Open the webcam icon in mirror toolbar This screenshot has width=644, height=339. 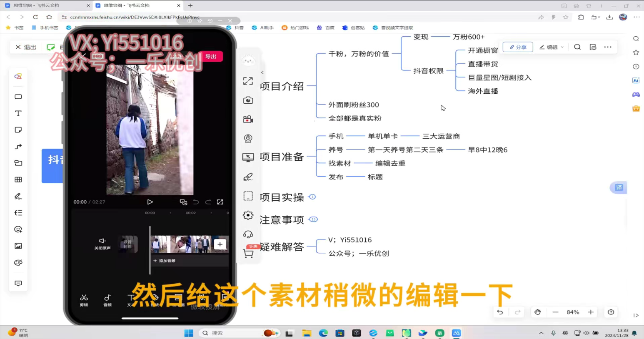coord(248,138)
